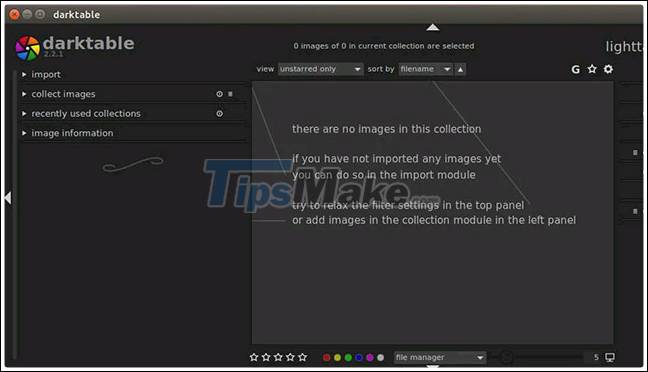Open presets for collect images

[x=231, y=94]
